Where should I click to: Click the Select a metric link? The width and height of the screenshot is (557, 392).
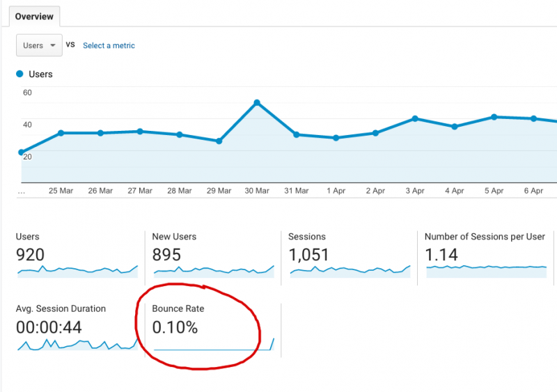click(109, 46)
